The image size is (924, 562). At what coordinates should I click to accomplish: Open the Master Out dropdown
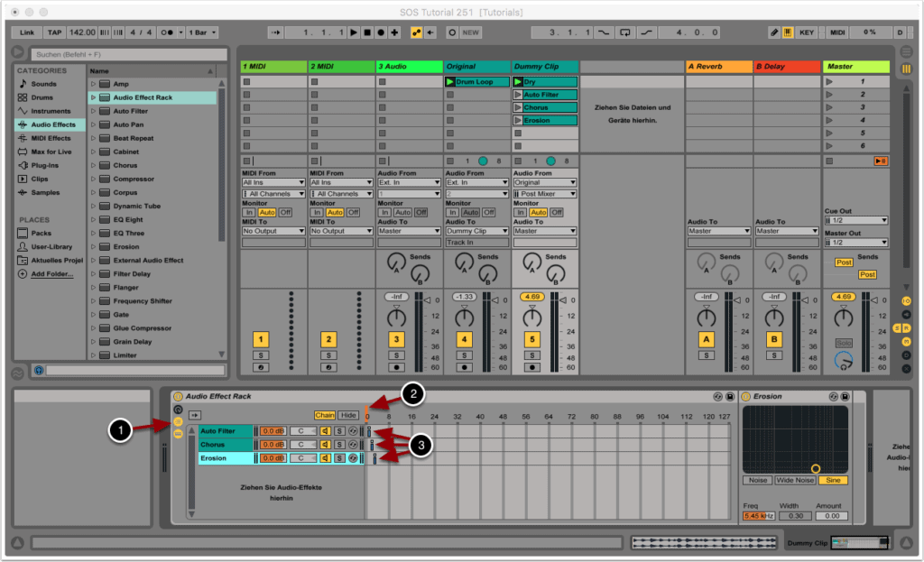855,242
